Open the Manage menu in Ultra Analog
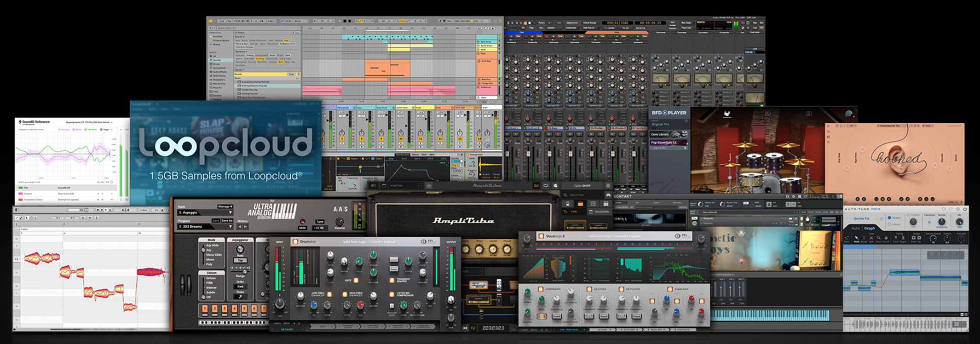 225,206
